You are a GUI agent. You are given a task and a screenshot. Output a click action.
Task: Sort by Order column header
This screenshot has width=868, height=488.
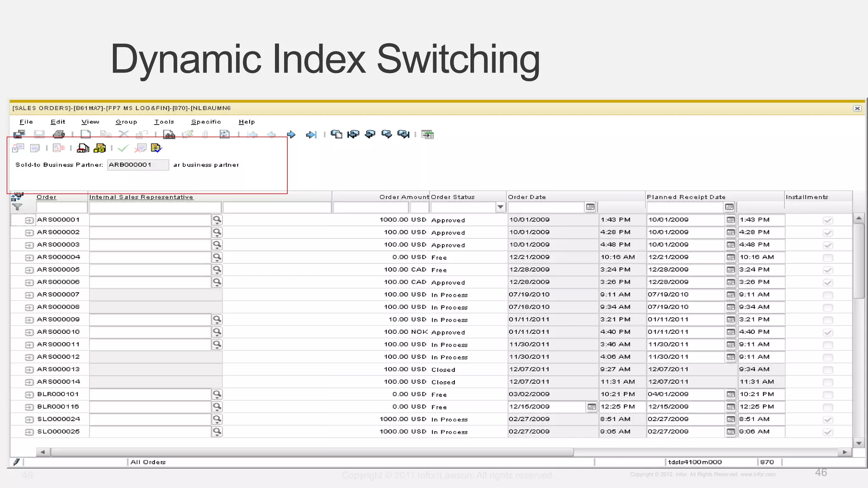pyautogui.click(x=46, y=197)
